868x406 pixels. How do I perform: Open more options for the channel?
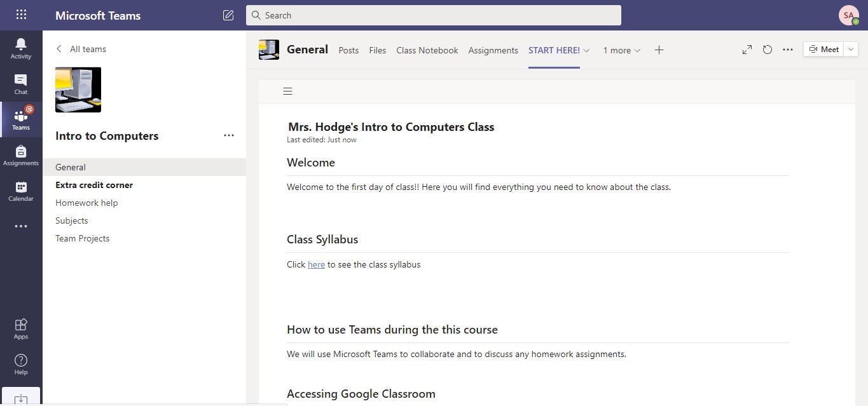[788, 49]
